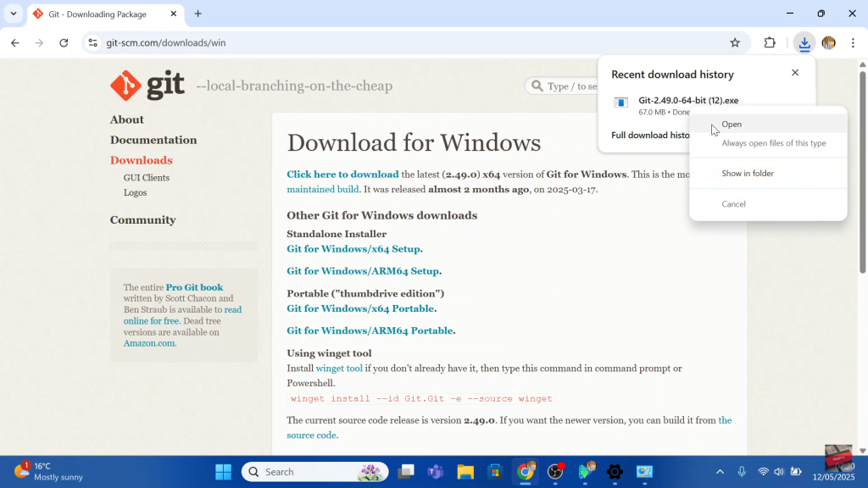Click 'Click here to download' link
Screen dimensions: 868x488
342,175
